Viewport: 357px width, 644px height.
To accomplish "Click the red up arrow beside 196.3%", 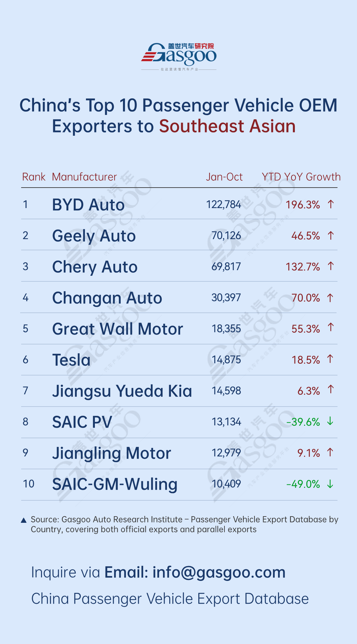I will click(x=331, y=204).
